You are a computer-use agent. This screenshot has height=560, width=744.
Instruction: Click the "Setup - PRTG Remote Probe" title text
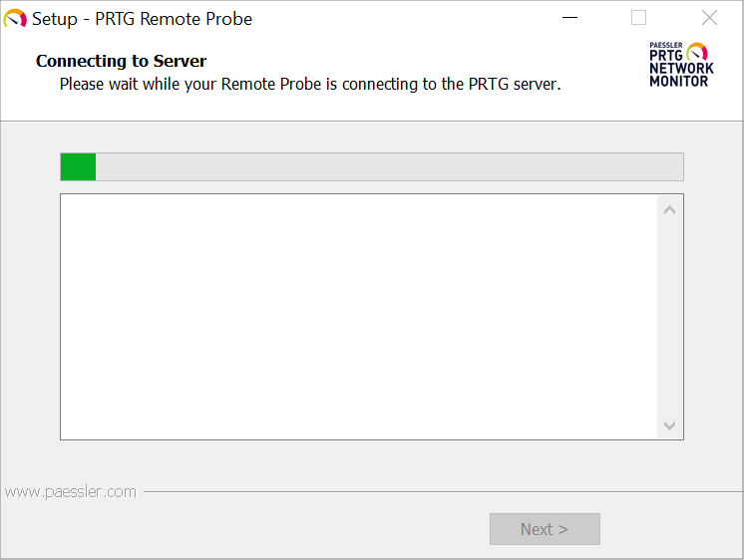point(142,19)
